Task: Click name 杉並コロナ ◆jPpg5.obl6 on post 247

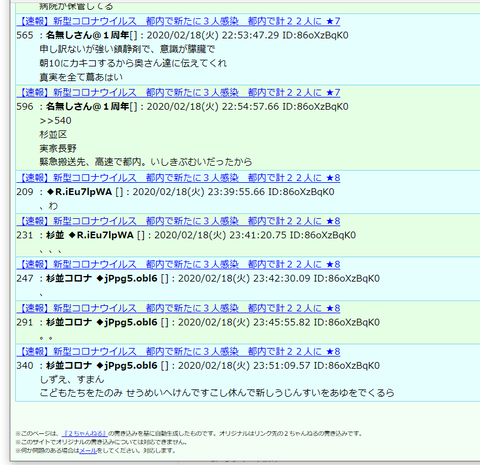Action: click(102, 278)
